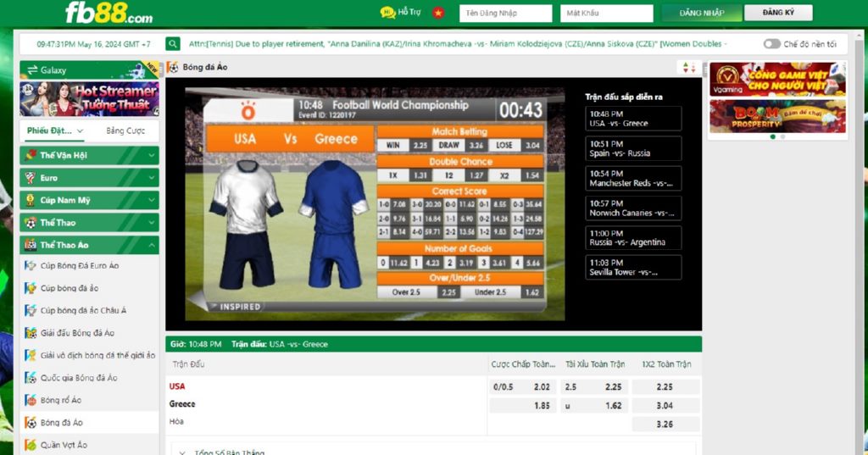Click the ĐĂNG NHẬP login button

tap(701, 13)
